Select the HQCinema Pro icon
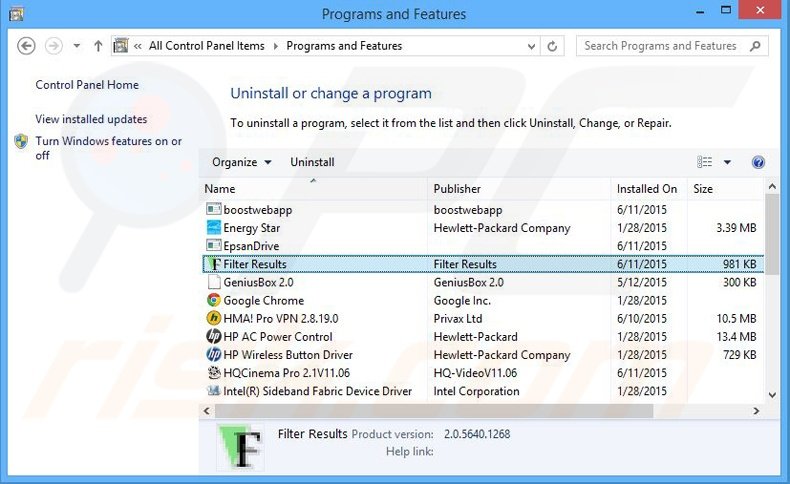 tap(214, 373)
